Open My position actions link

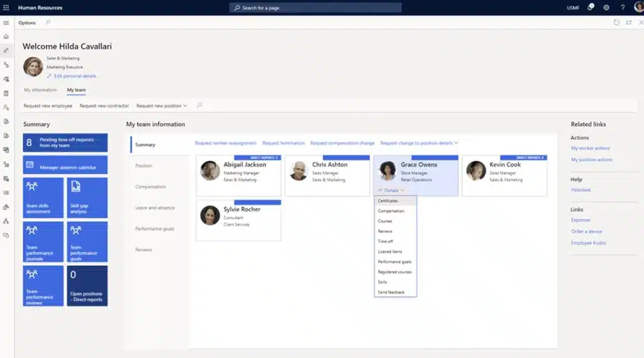pos(591,159)
